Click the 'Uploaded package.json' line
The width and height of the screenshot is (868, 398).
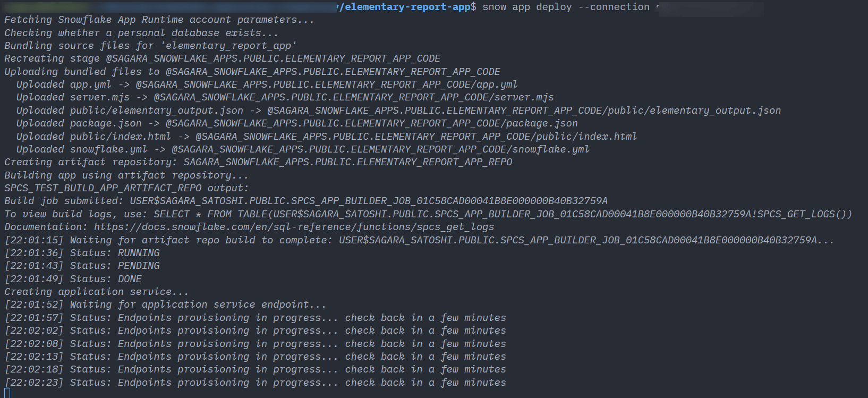pyautogui.click(x=297, y=123)
